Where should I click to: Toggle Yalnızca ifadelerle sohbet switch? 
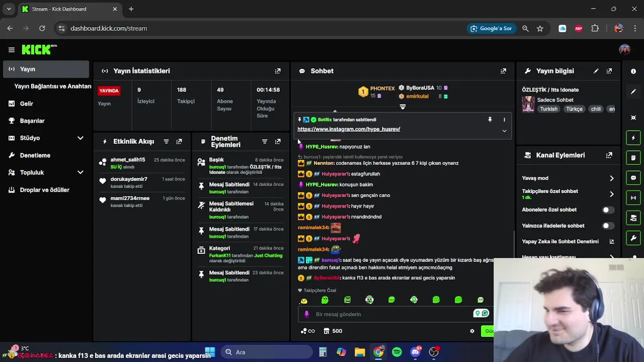(x=608, y=226)
